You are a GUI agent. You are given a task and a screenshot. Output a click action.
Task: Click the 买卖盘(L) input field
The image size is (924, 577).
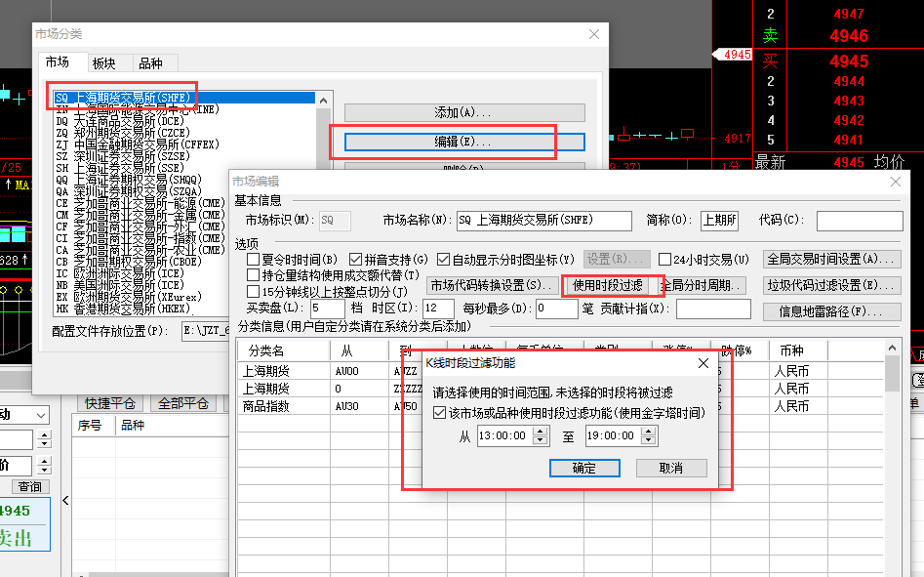click(x=327, y=309)
